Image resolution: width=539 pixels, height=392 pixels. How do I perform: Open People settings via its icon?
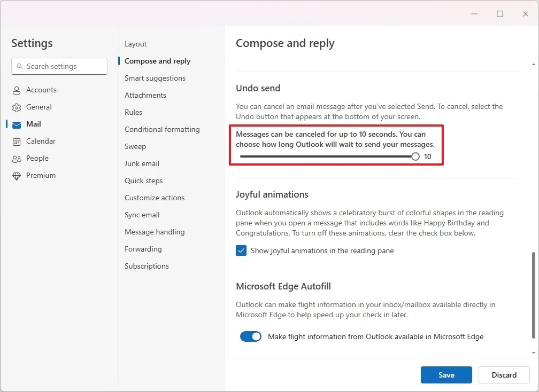click(x=17, y=158)
